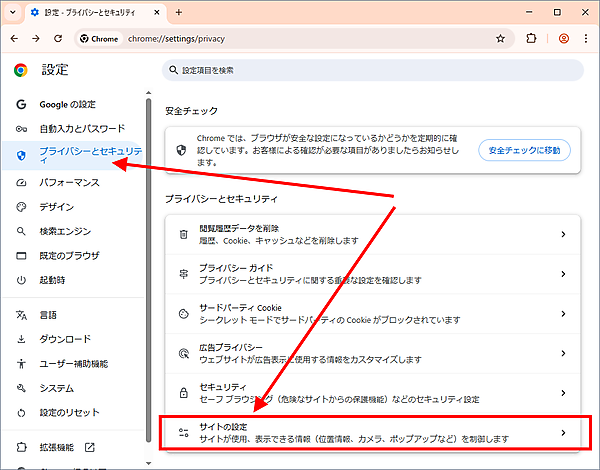Click the chrome://settings/privacy address bar
Viewport: 600px width, 470px height.
(300, 39)
